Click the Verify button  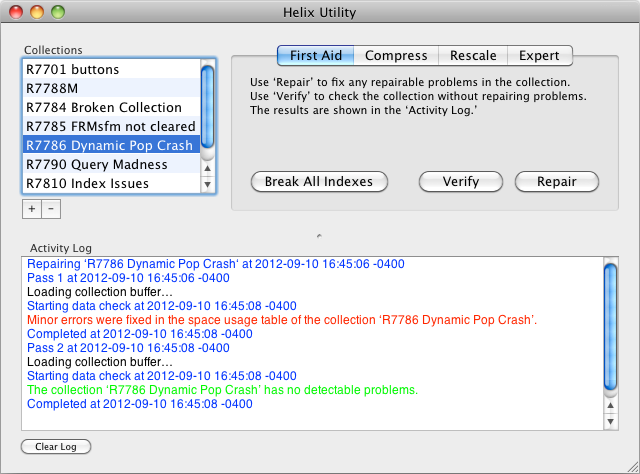pos(460,182)
